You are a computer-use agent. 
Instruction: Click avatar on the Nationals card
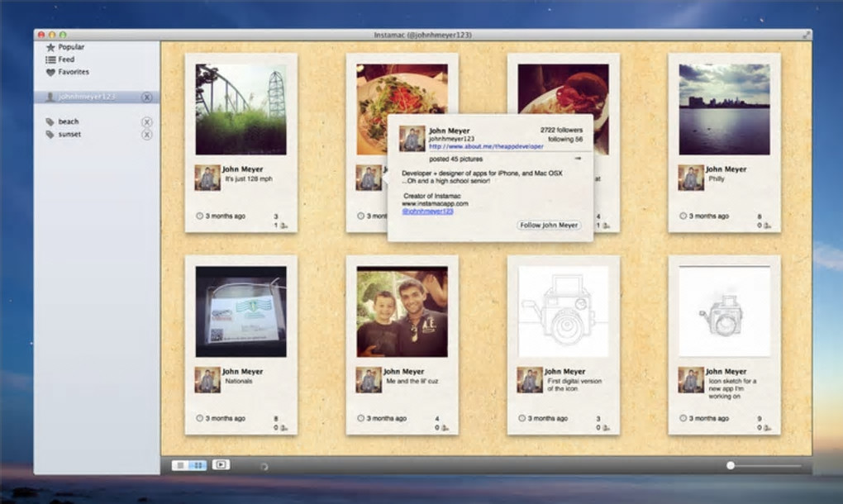point(207,380)
